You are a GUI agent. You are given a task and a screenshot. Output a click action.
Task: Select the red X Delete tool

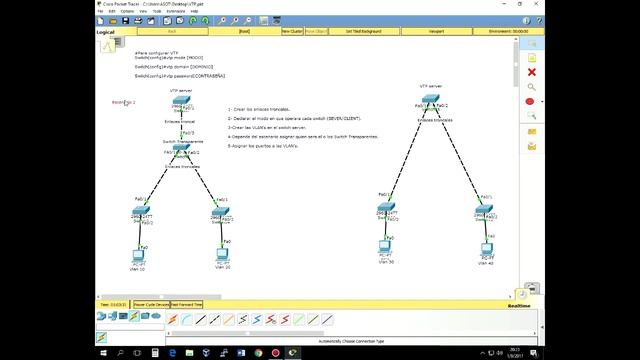pos(532,72)
